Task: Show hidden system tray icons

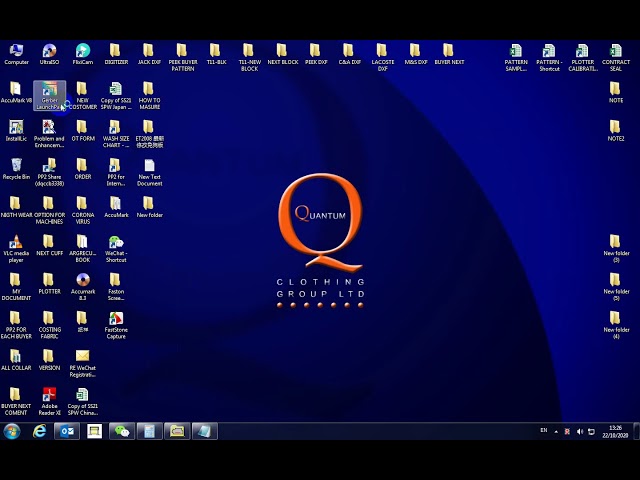Action: pyautogui.click(x=556, y=431)
